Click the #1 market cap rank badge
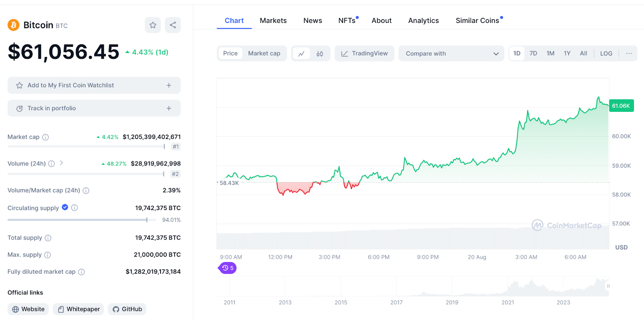 point(175,147)
